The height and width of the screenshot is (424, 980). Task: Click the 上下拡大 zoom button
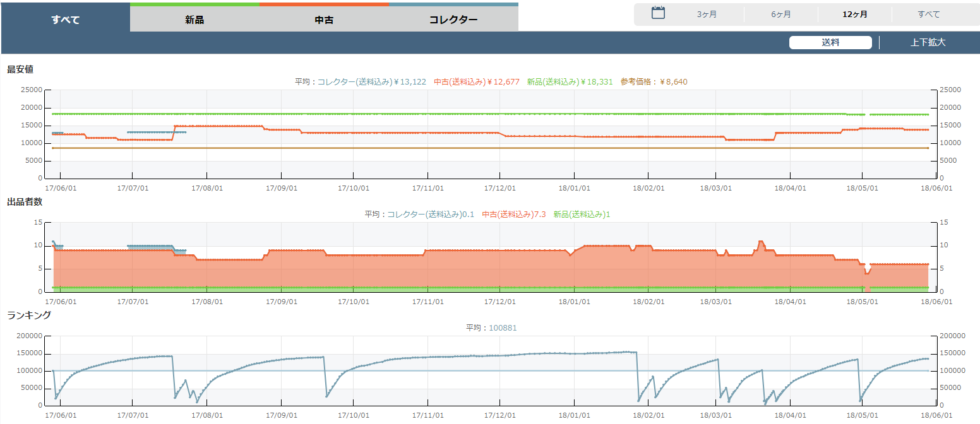pos(928,42)
